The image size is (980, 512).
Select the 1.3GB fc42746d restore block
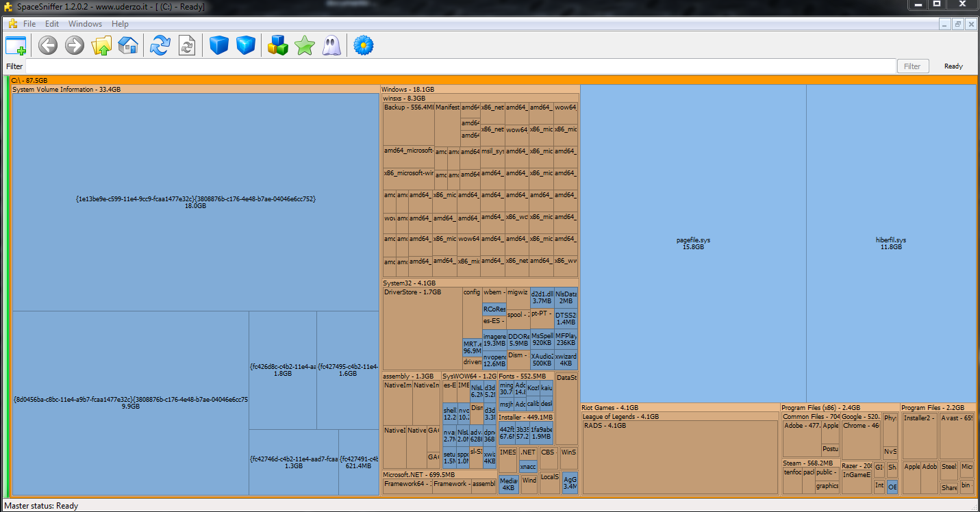[x=293, y=462]
